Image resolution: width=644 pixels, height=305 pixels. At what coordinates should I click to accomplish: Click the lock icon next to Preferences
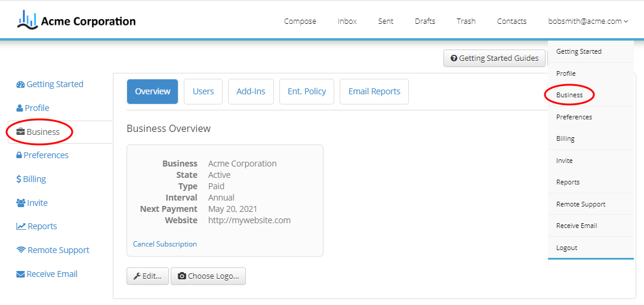click(x=19, y=156)
